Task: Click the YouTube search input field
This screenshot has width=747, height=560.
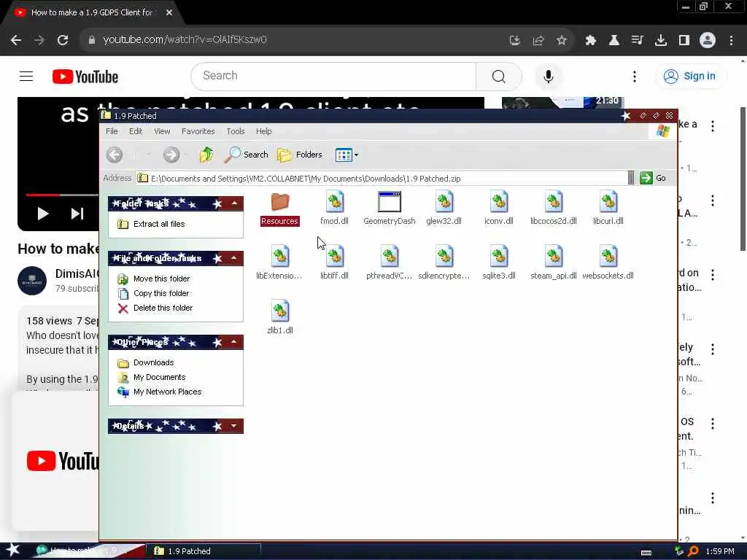Action: pos(333,76)
